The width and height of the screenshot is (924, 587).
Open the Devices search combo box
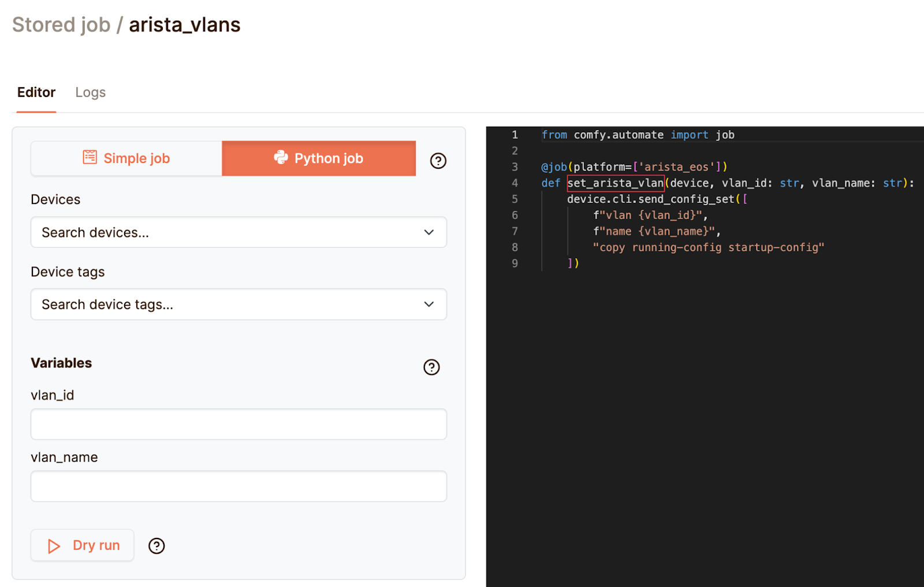coord(231,232)
